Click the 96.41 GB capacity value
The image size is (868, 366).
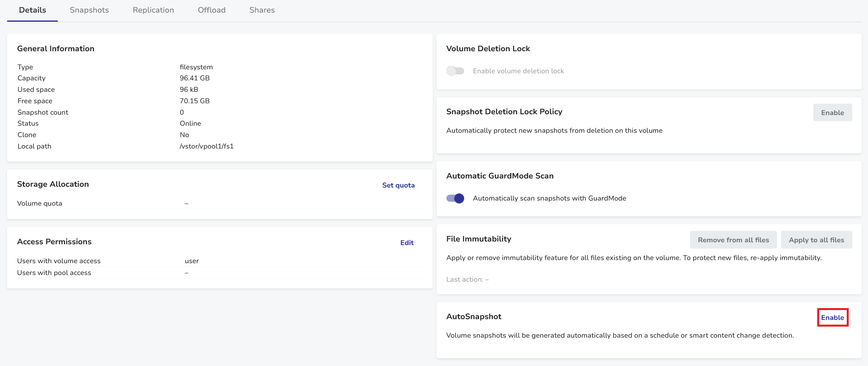(x=194, y=78)
